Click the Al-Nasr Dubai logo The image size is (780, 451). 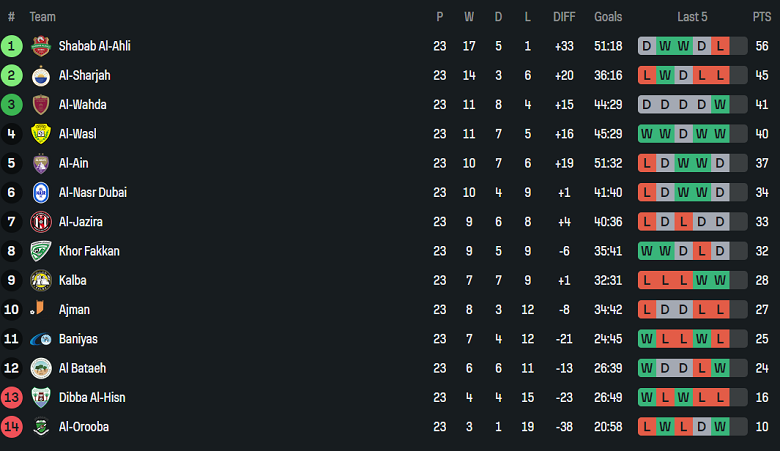pos(41,192)
